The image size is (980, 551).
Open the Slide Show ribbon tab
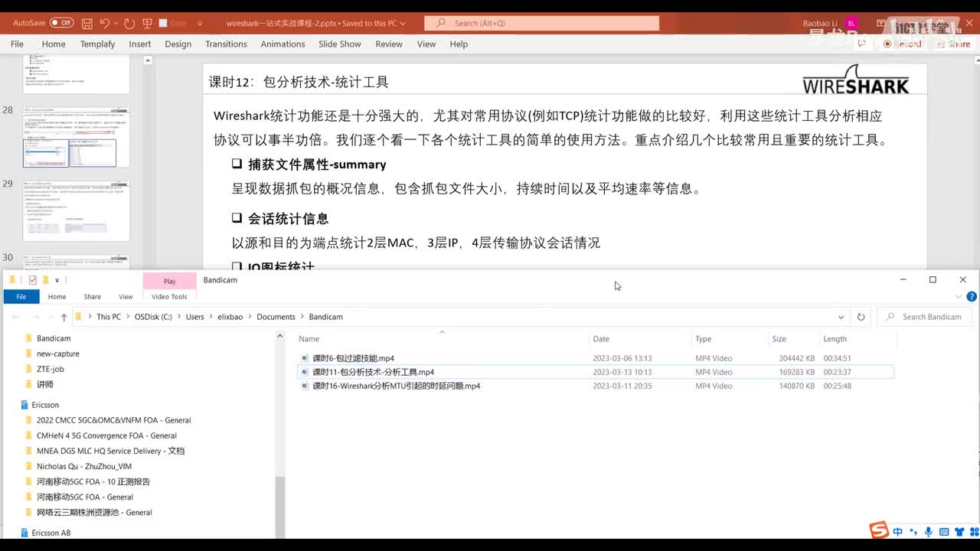click(x=340, y=44)
